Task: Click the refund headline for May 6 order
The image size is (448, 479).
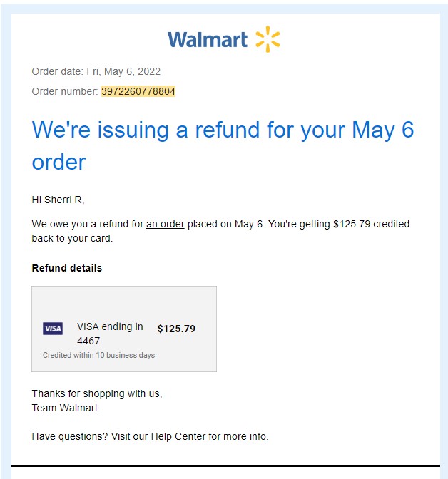Action: [223, 145]
